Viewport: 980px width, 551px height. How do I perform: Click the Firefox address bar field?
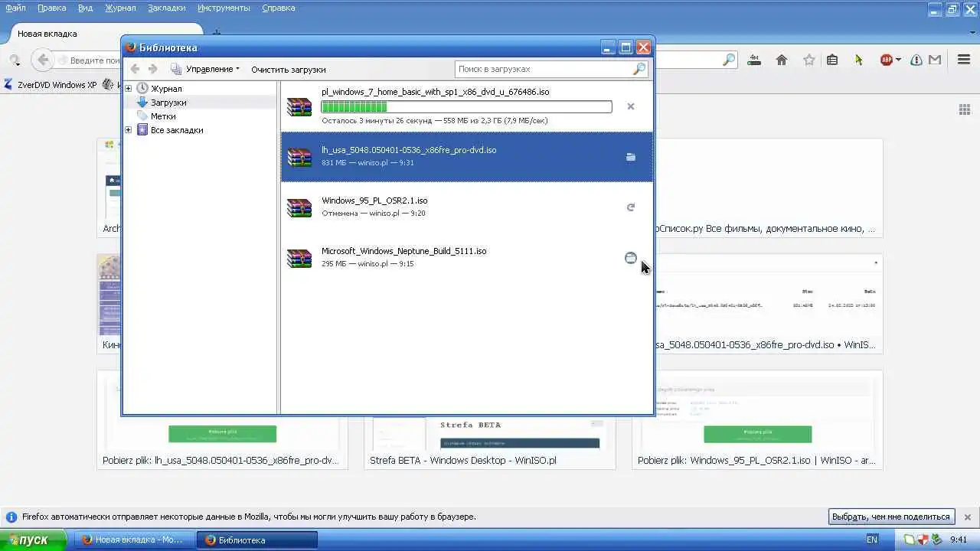point(88,60)
